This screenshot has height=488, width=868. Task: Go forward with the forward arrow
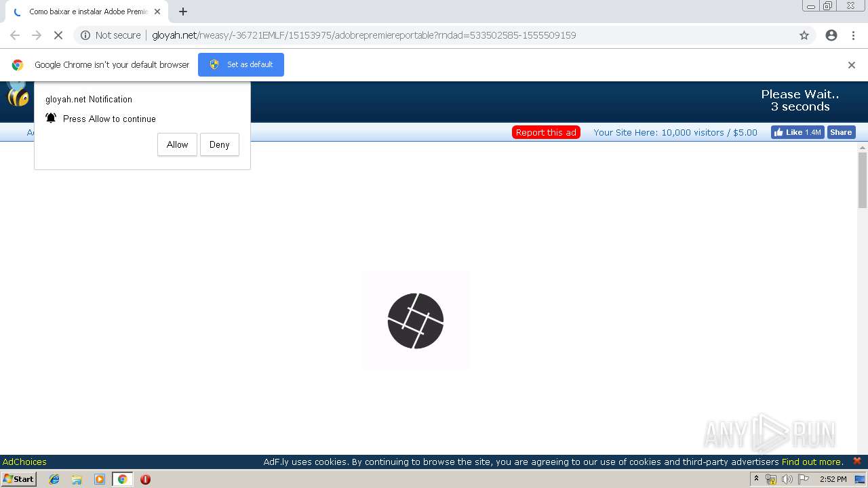click(37, 35)
